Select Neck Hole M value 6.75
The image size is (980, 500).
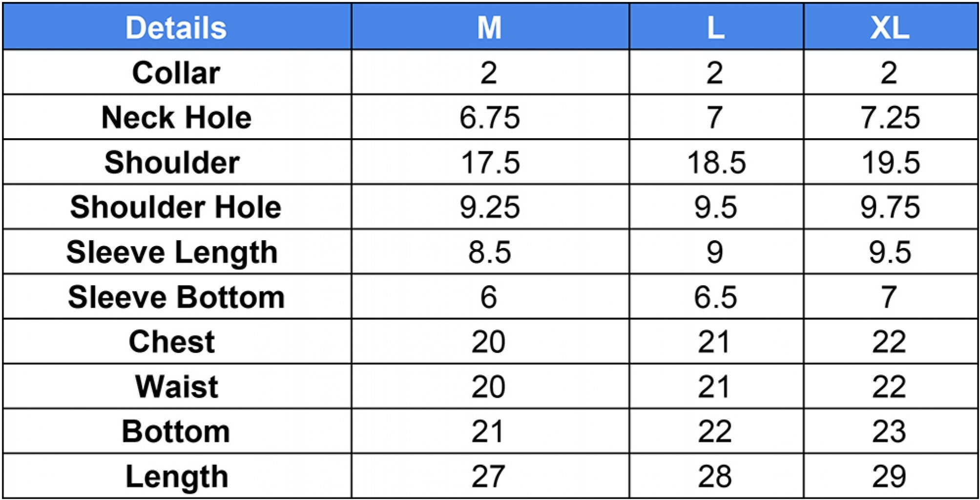tap(489, 118)
